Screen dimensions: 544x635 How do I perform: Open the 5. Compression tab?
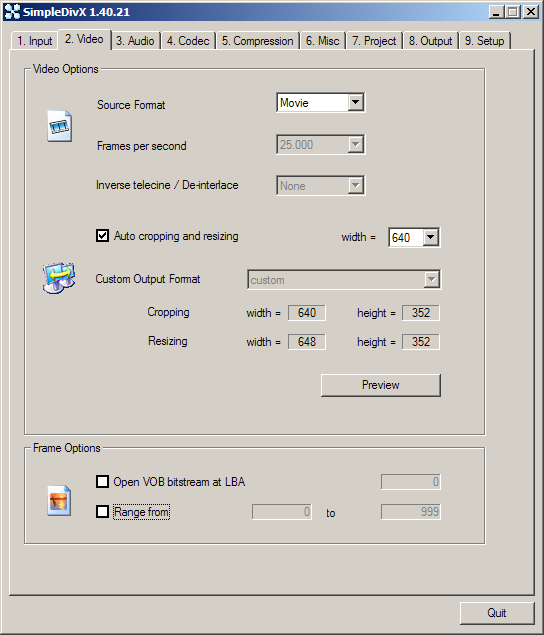[x=258, y=41]
